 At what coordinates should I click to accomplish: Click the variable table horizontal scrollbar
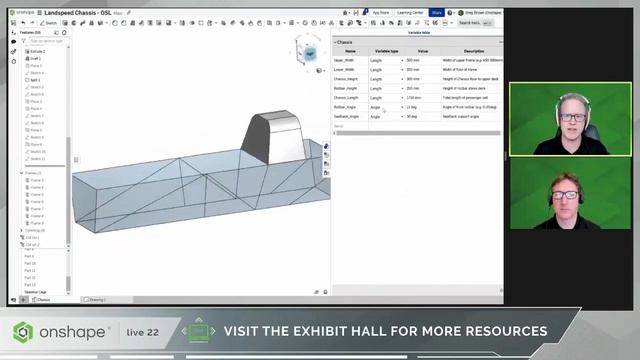418,133
